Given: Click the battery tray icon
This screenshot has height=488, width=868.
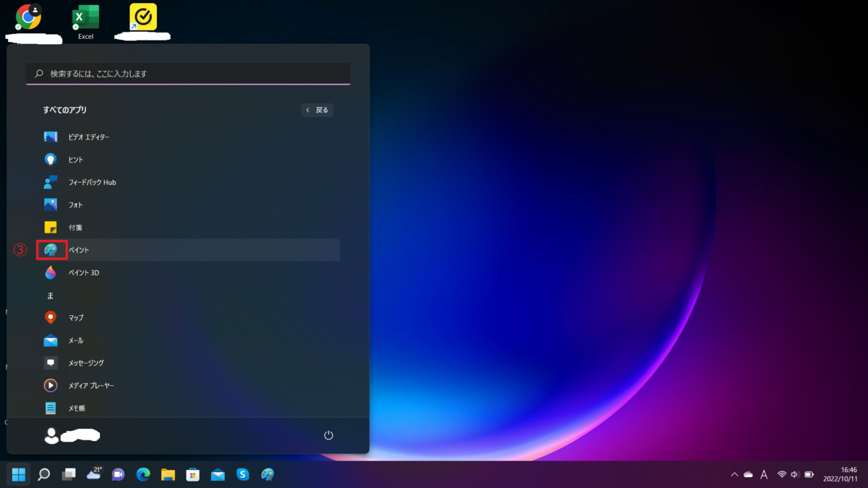Looking at the screenshot, I should click(809, 474).
